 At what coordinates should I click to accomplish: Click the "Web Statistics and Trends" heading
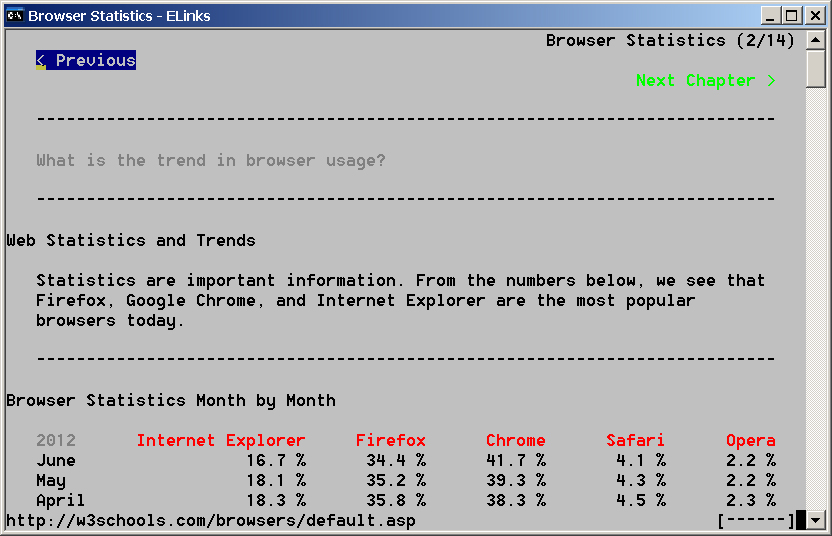(x=131, y=240)
